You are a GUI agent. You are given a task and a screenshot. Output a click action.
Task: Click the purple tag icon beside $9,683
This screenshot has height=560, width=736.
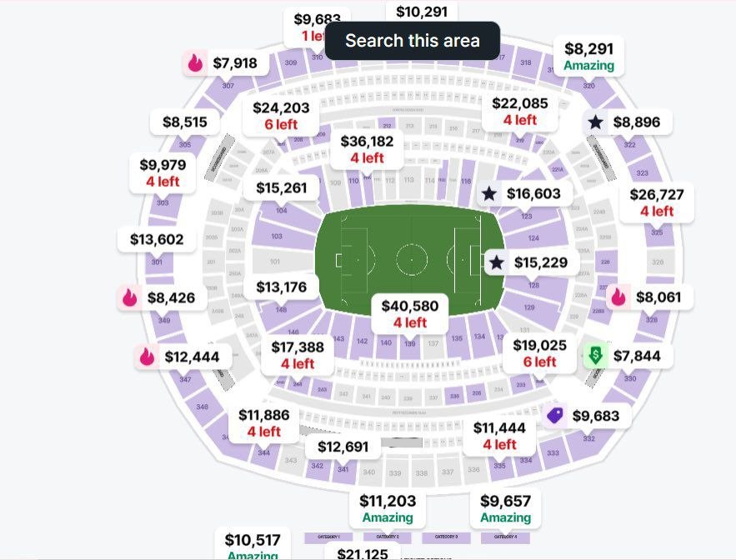[x=555, y=416]
